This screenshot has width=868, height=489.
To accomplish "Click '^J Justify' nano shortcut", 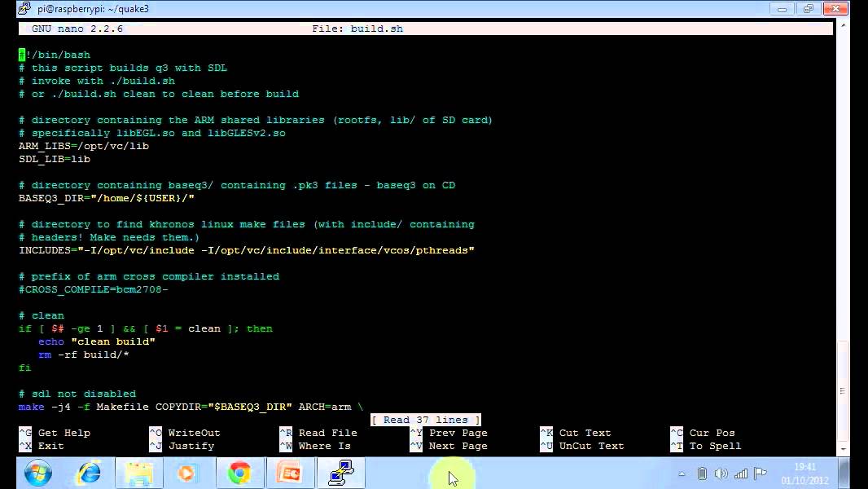I will (182, 447).
